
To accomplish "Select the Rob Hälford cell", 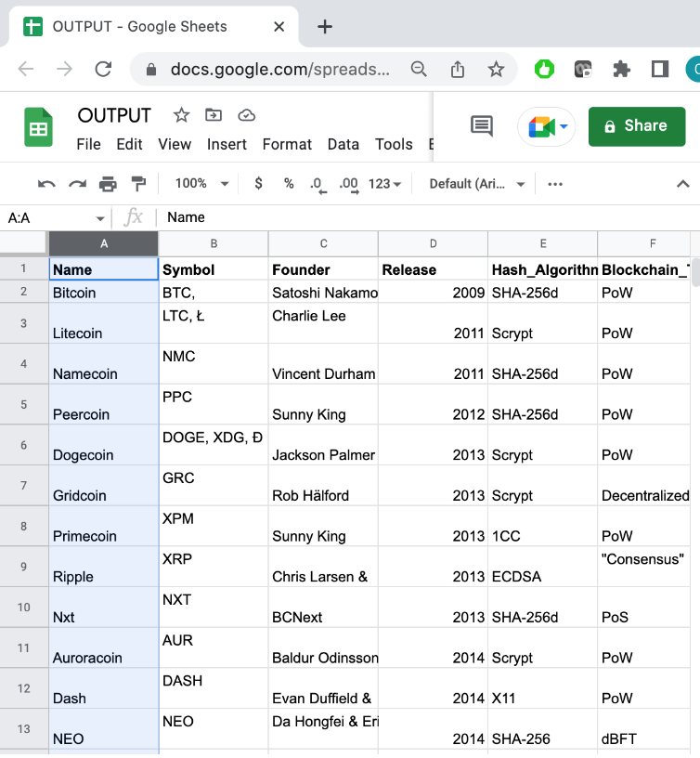I will click(323, 486).
